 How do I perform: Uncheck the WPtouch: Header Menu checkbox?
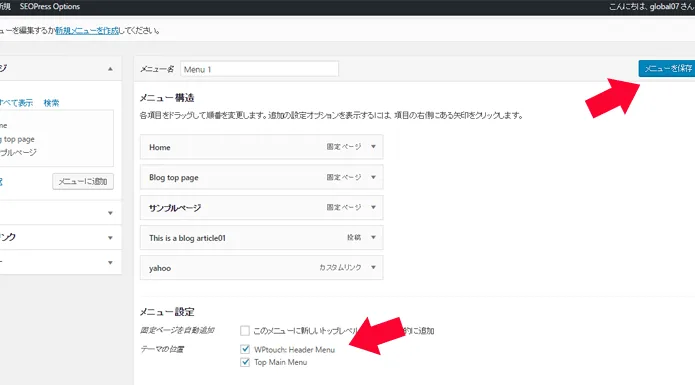point(245,349)
